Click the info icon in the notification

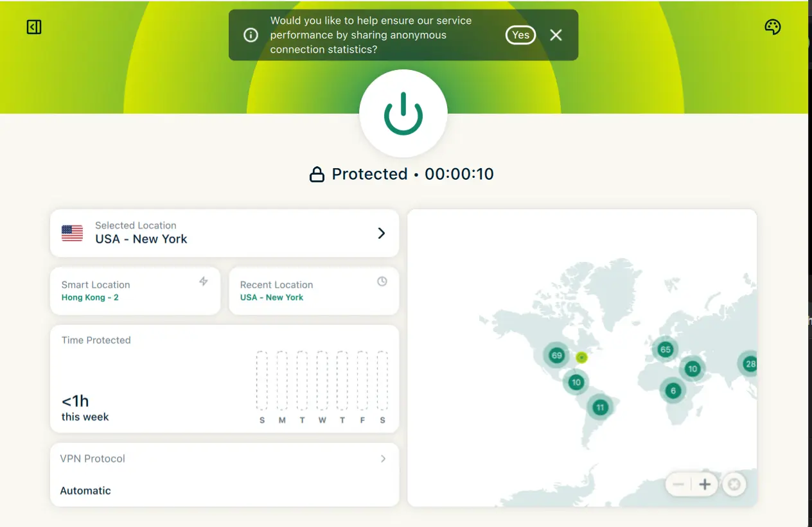[251, 35]
